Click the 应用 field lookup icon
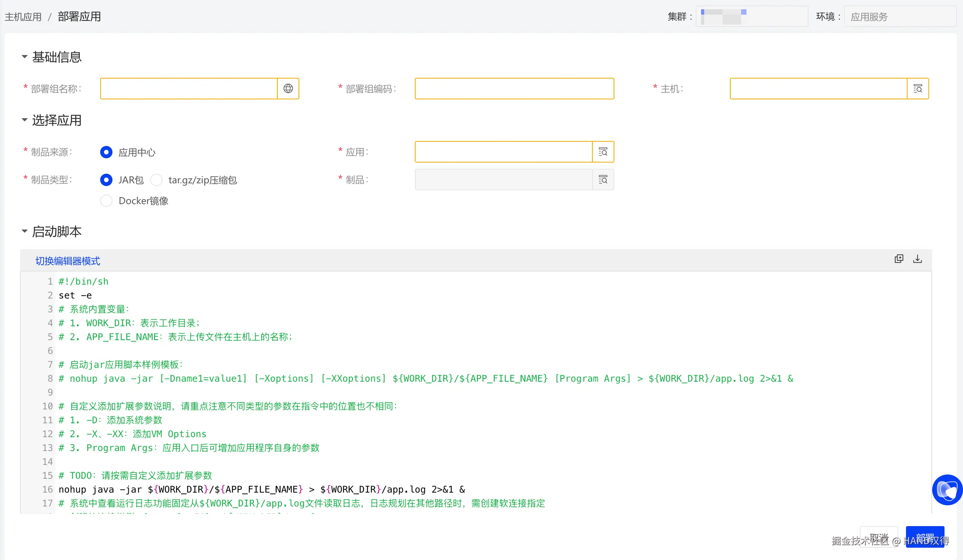The width and height of the screenshot is (963, 560). [x=603, y=152]
